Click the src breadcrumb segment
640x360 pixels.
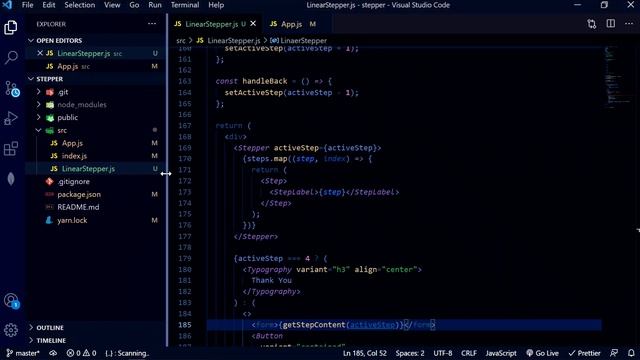pyautogui.click(x=181, y=40)
